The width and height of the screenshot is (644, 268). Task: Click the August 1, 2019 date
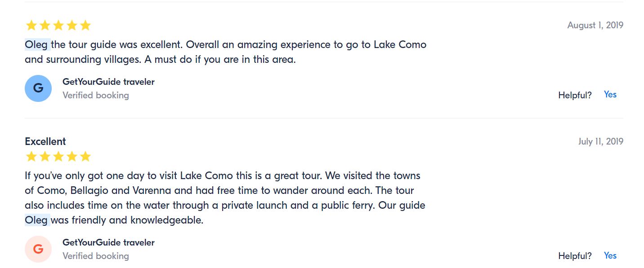[595, 25]
